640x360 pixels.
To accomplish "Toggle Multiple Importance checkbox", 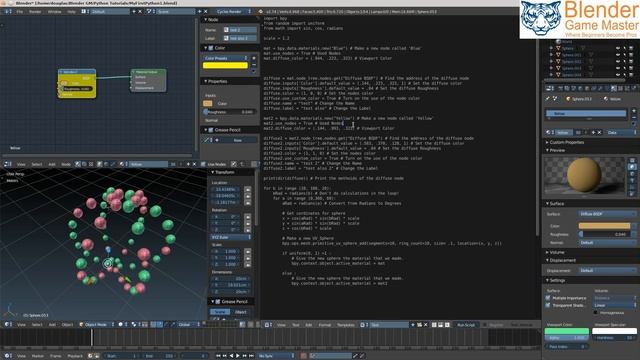I will point(548,298).
